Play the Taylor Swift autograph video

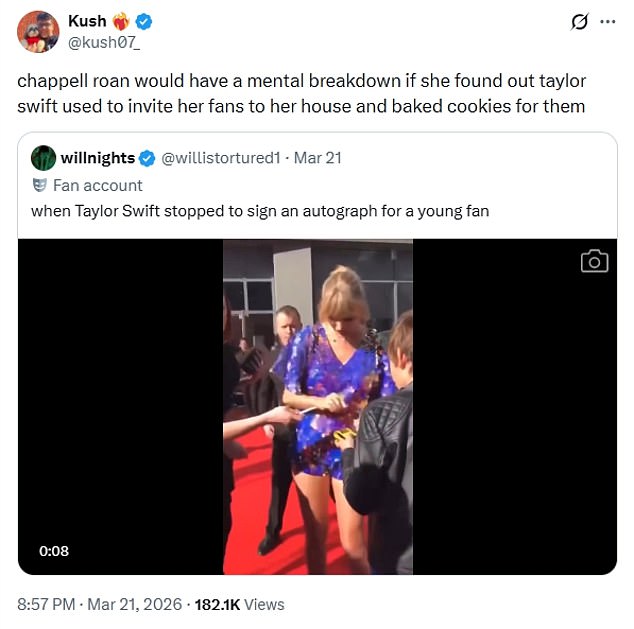(x=317, y=407)
